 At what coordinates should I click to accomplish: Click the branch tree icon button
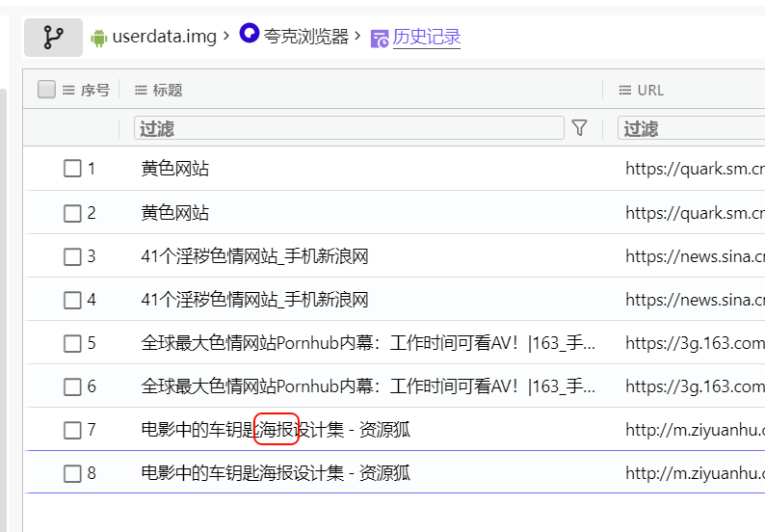53,38
